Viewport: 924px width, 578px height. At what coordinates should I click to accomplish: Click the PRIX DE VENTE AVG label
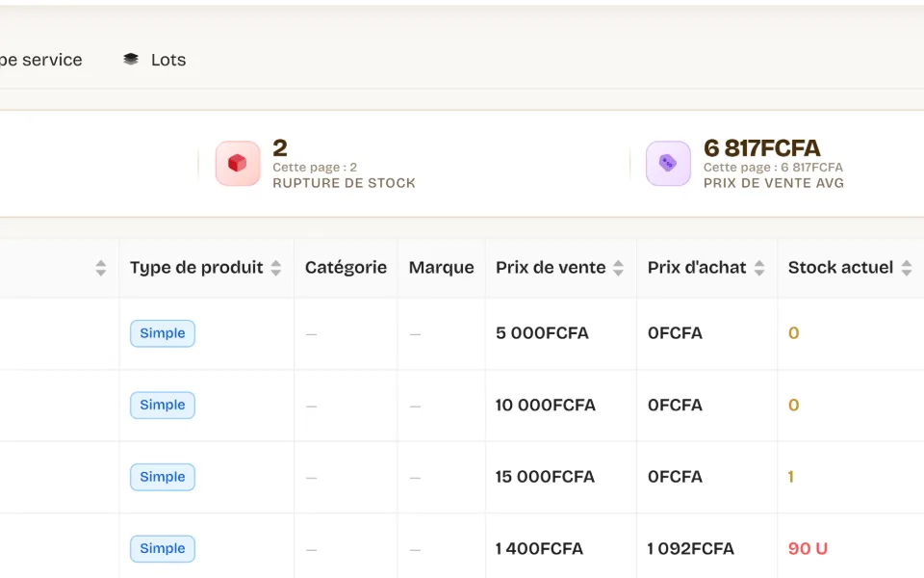[x=774, y=183]
